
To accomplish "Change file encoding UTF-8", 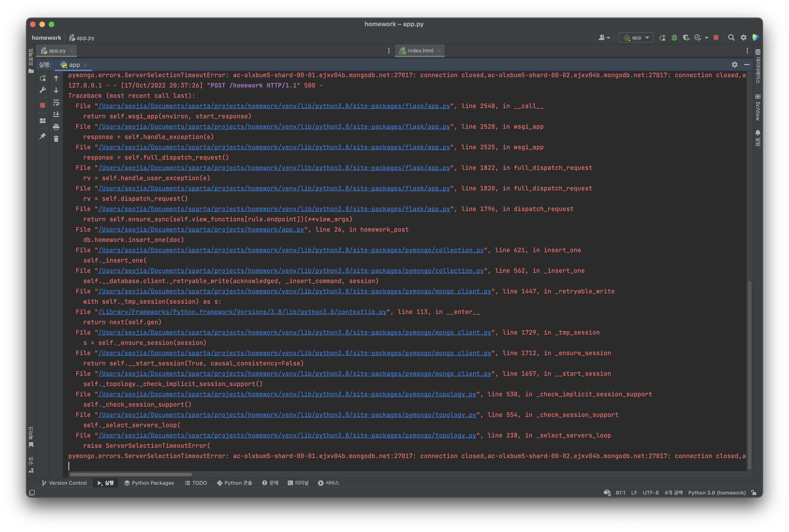I will [650, 493].
